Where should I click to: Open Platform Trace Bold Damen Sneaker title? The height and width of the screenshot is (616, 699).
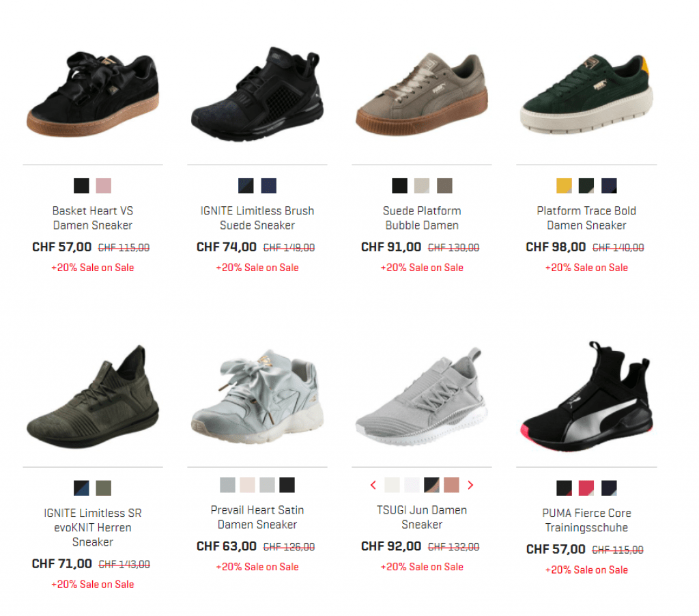point(586,218)
